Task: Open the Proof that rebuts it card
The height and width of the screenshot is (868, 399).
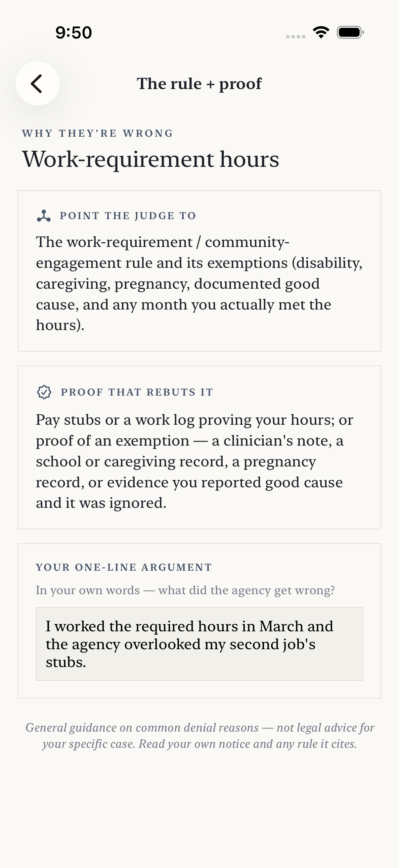Action: [199, 448]
